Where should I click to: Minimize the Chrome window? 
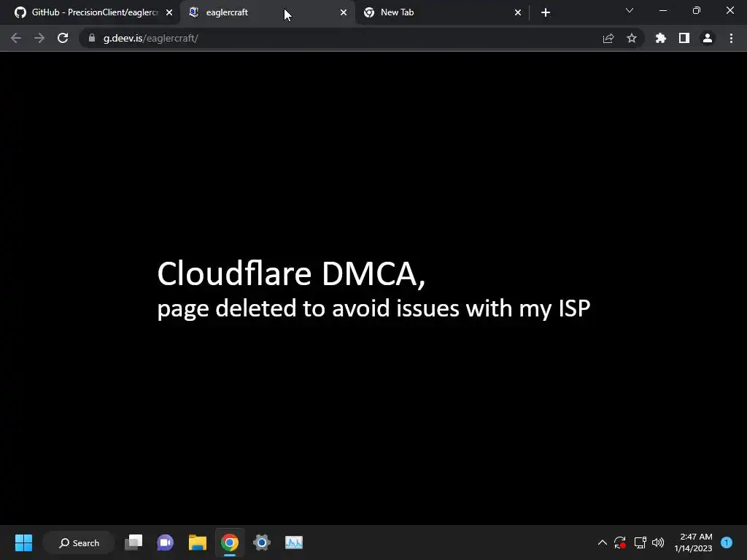[x=662, y=10]
